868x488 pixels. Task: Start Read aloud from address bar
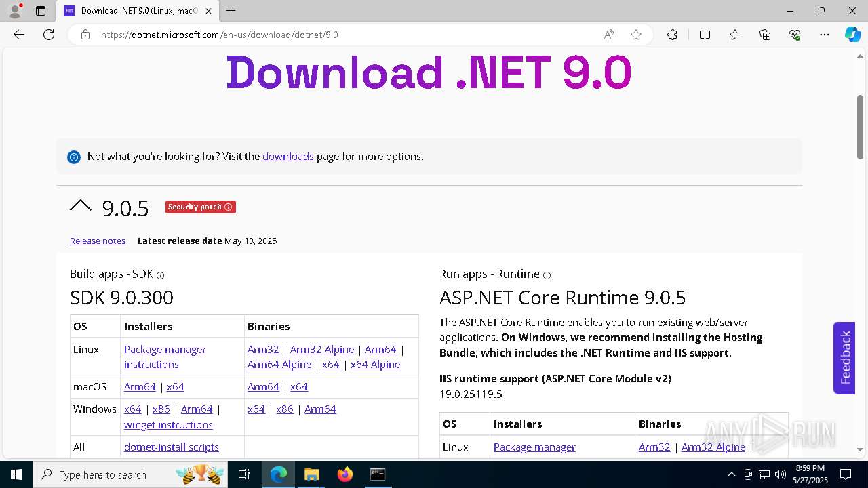(609, 35)
